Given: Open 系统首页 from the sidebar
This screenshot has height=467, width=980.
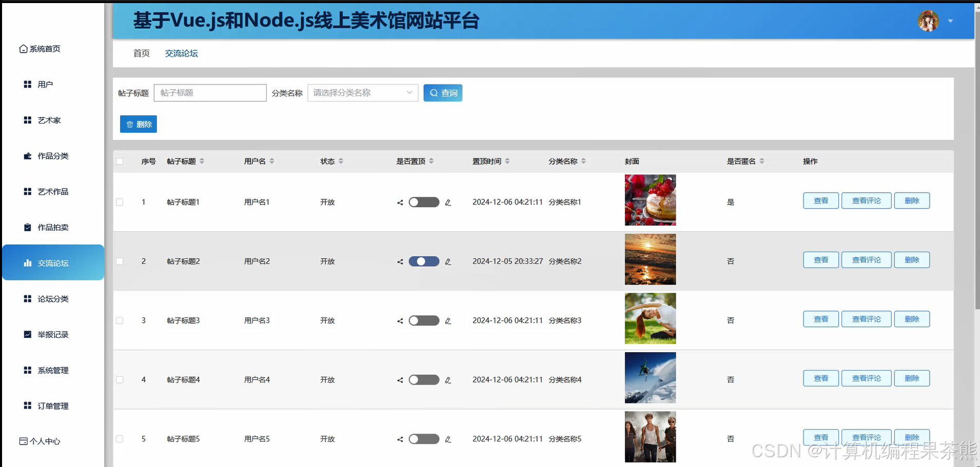Looking at the screenshot, I should 40,49.
